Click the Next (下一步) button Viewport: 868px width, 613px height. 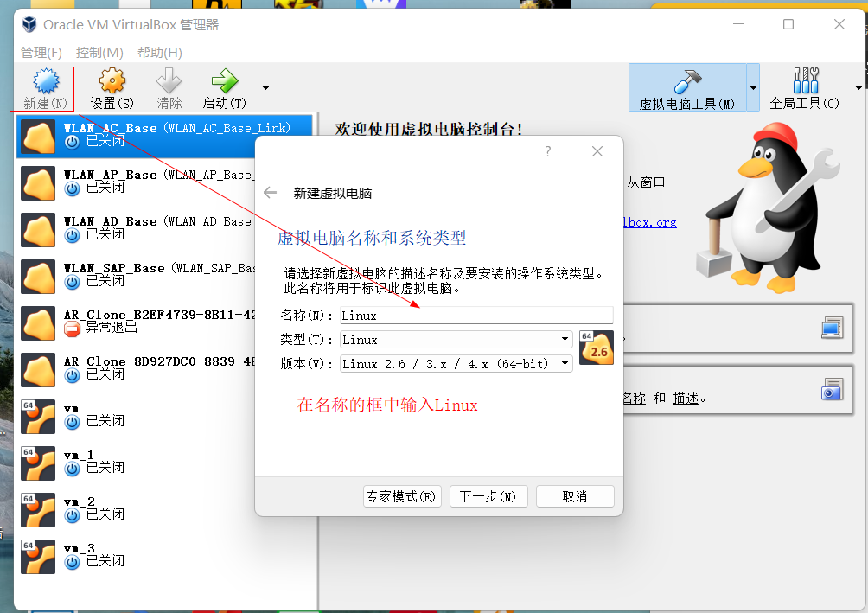click(488, 496)
